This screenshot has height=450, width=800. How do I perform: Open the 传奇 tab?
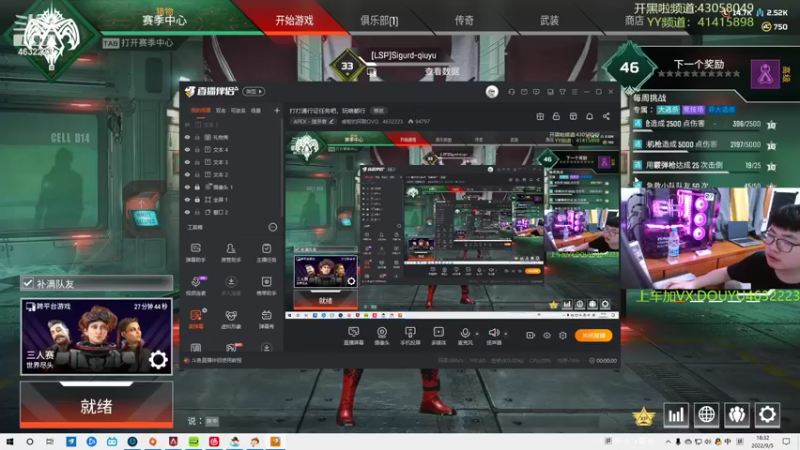click(x=464, y=20)
